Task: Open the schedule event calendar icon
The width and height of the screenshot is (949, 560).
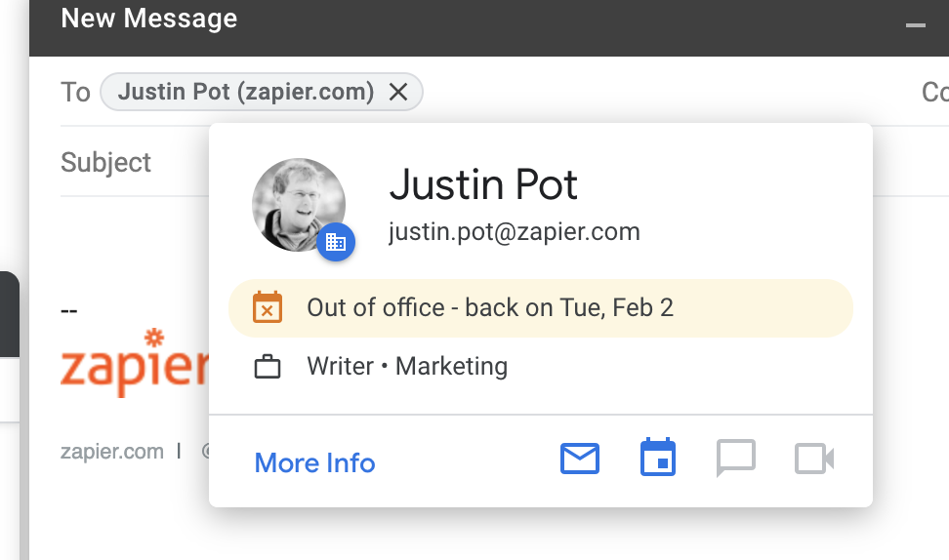Action: [658, 458]
